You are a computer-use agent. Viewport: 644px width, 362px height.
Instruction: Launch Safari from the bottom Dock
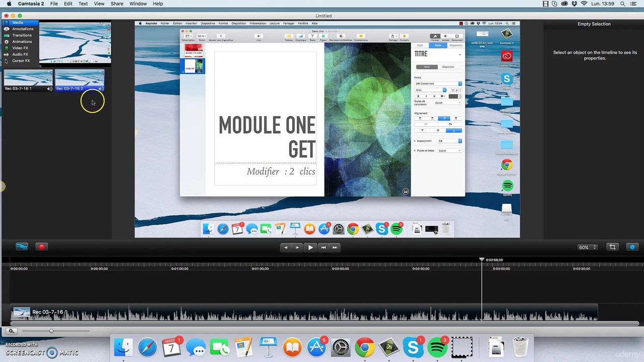pyautogui.click(x=147, y=347)
